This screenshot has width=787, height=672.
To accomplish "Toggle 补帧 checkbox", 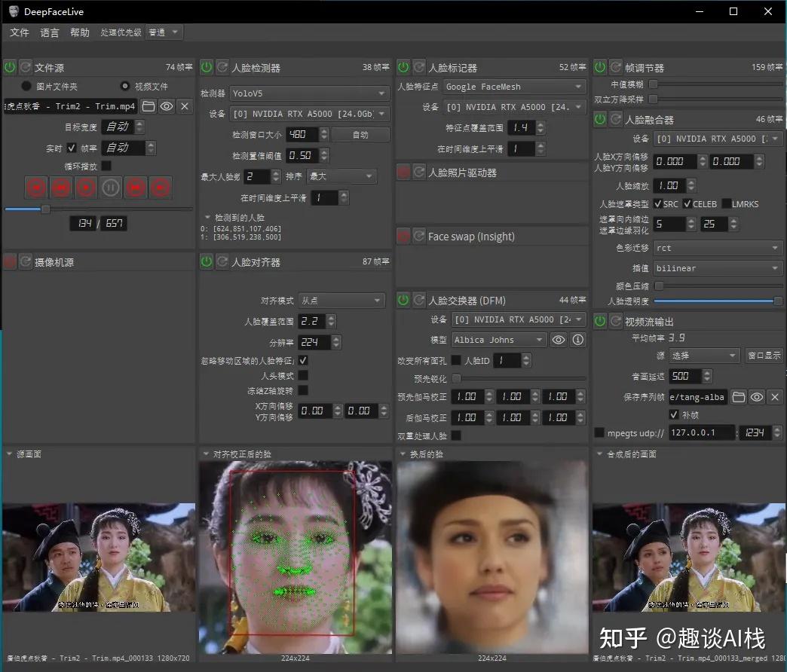I will pyautogui.click(x=675, y=415).
